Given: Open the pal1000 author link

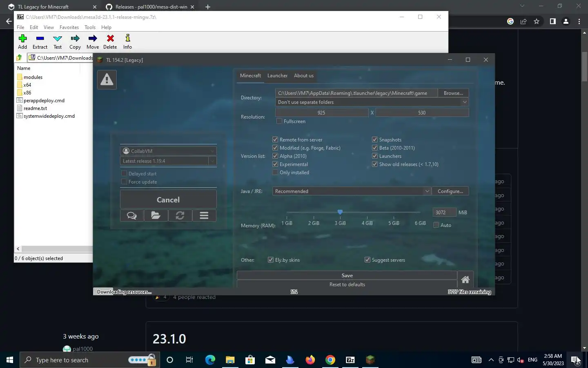Looking at the screenshot, I should (82, 349).
